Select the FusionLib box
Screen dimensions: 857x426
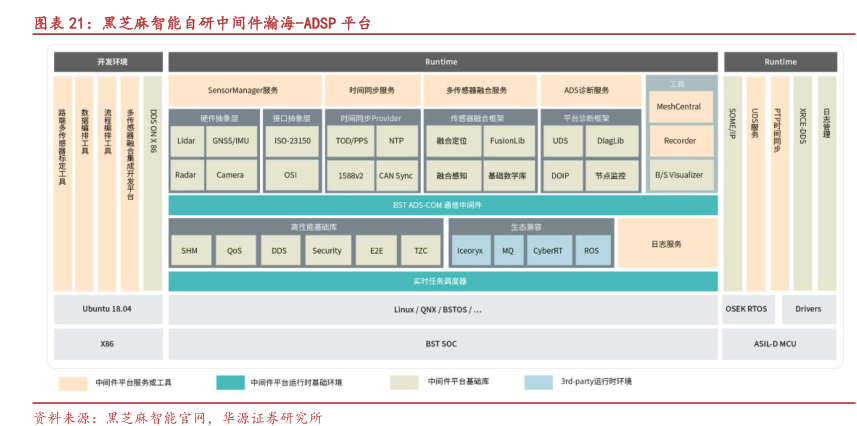pyautogui.click(x=507, y=141)
